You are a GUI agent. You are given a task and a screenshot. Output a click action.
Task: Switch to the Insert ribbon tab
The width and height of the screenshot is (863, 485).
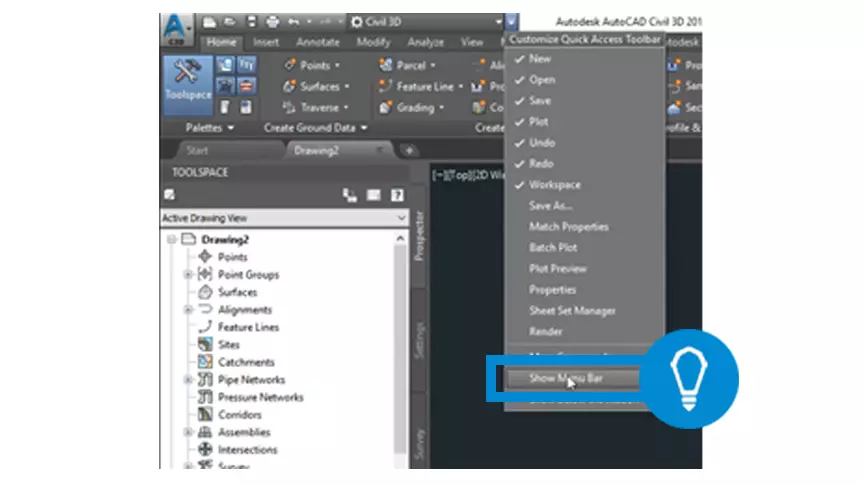(x=266, y=42)
